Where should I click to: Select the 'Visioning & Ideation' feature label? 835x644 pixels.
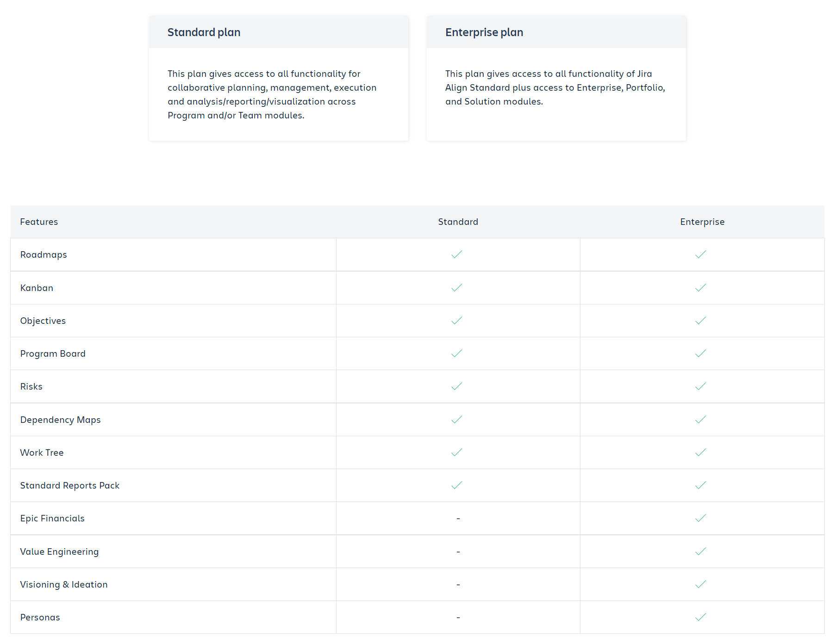(64, 584)
